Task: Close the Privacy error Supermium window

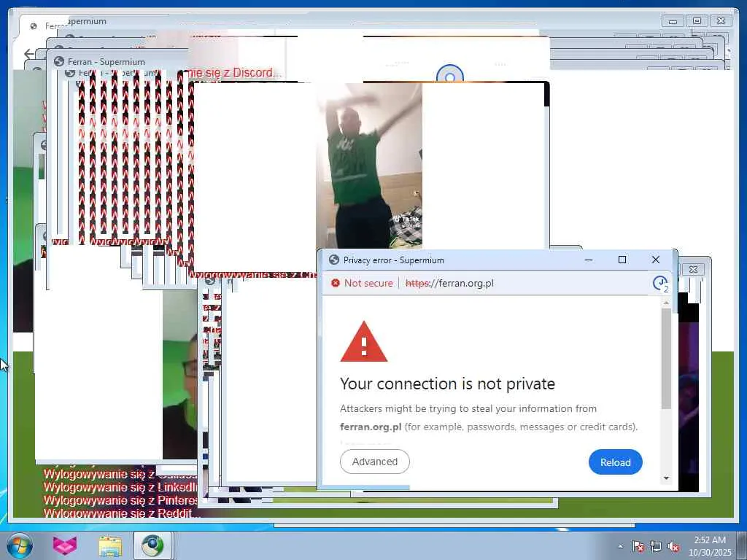Action: pyautogui.click(x=656, y=260)
